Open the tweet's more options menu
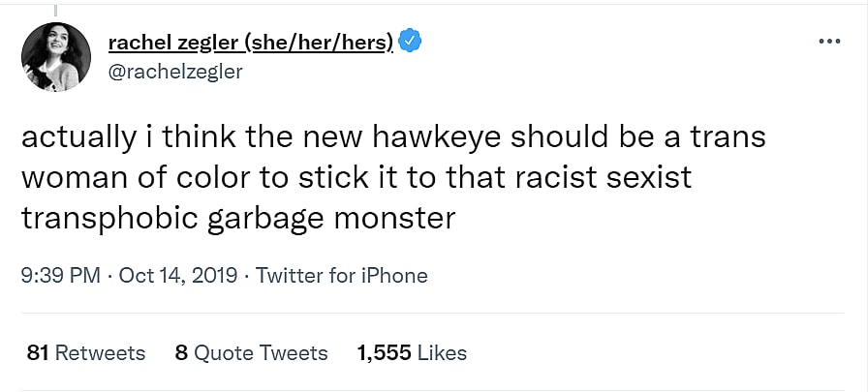 tap(828, 44)
